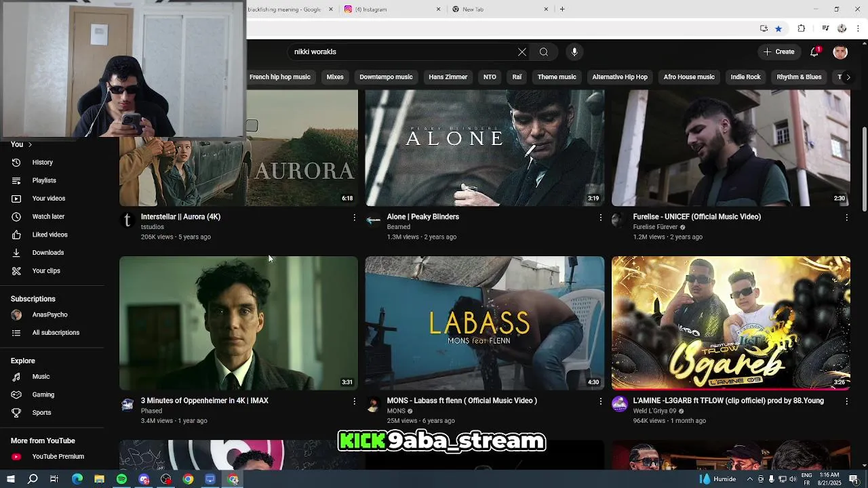Image resolution: width=868 pixels, height=488 pixels.
Task: Expand the You section chevron
Action: pos(30,144)
